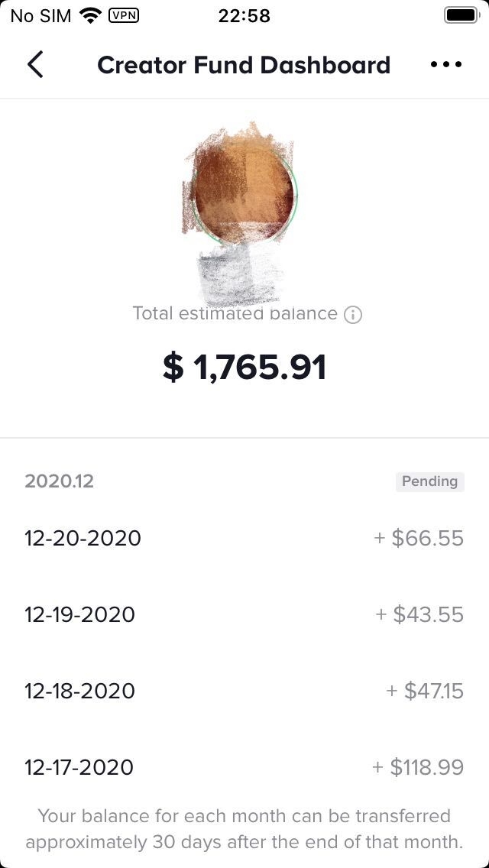Viewport: 489px width, 868px height.
Task: Tap the battery icon in status bar
Action: click(461, 15)
